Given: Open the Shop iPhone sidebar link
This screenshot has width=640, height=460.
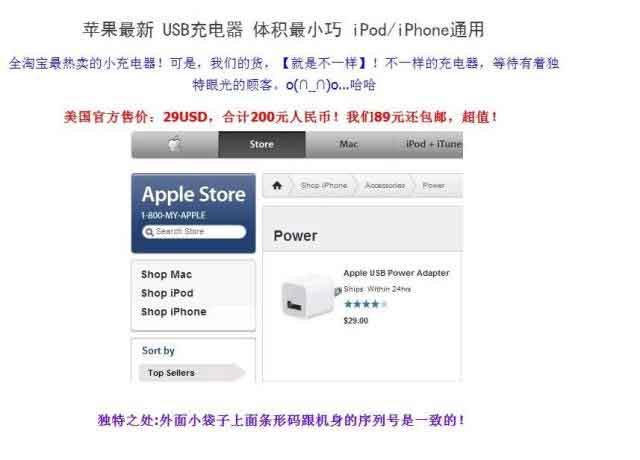Looking at the screenshot, I should (x=173, y=312).
